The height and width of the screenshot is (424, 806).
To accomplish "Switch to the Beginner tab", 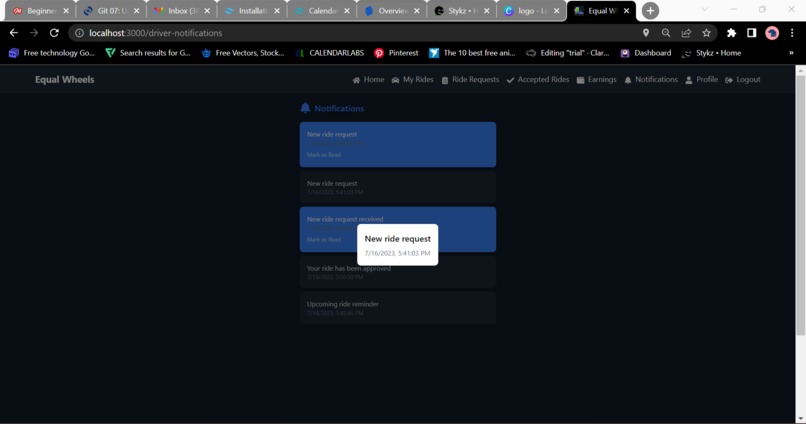I will 40,11.
